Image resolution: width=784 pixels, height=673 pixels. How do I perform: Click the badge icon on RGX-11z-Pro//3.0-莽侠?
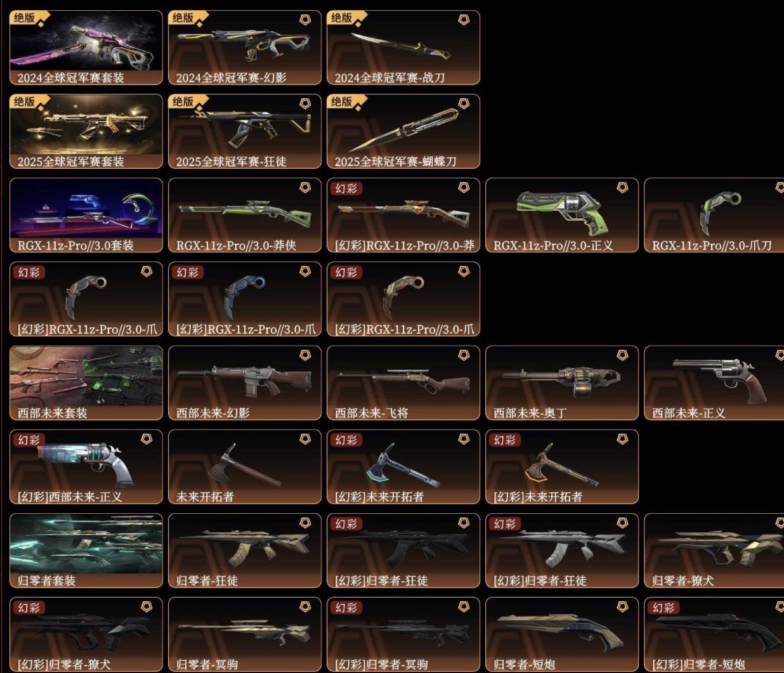point(305,187)
